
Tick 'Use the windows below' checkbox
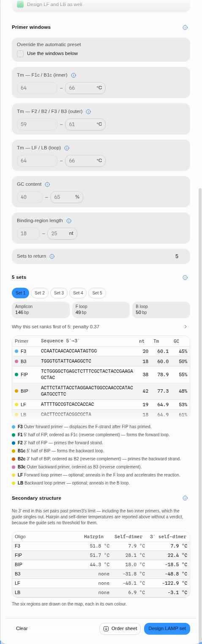pyautogui.click(x=20, y=54)
